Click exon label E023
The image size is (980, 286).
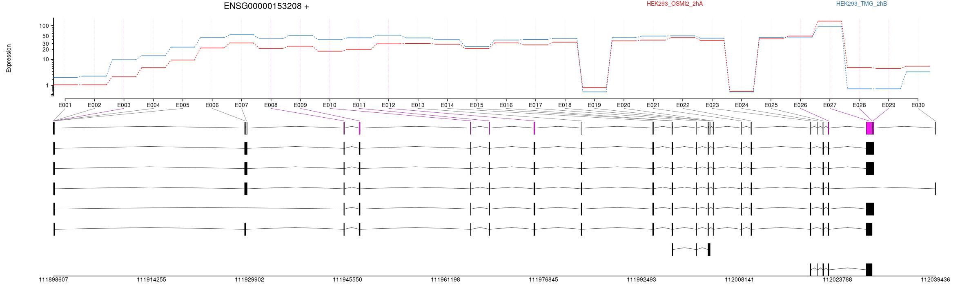coord(712,105)
